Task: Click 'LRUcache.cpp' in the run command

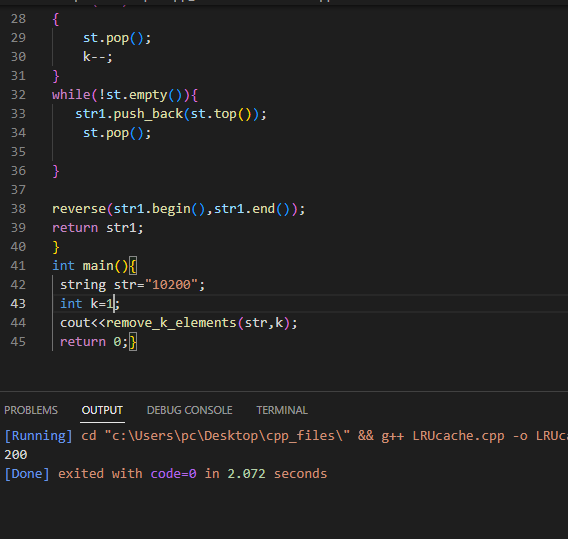Action: click(458, 436)
